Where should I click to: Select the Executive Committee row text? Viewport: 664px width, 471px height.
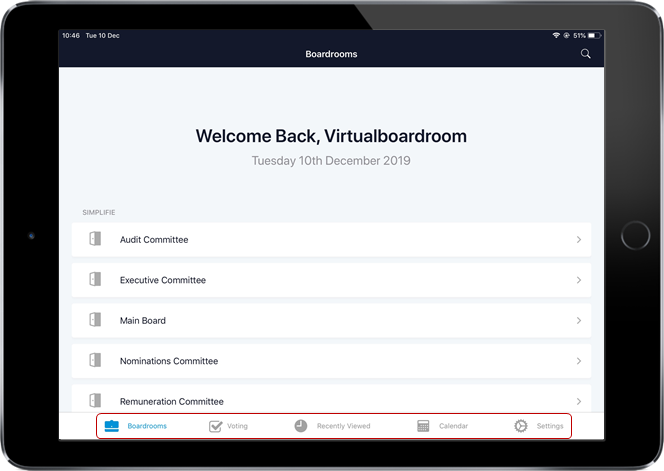[163, 280]
